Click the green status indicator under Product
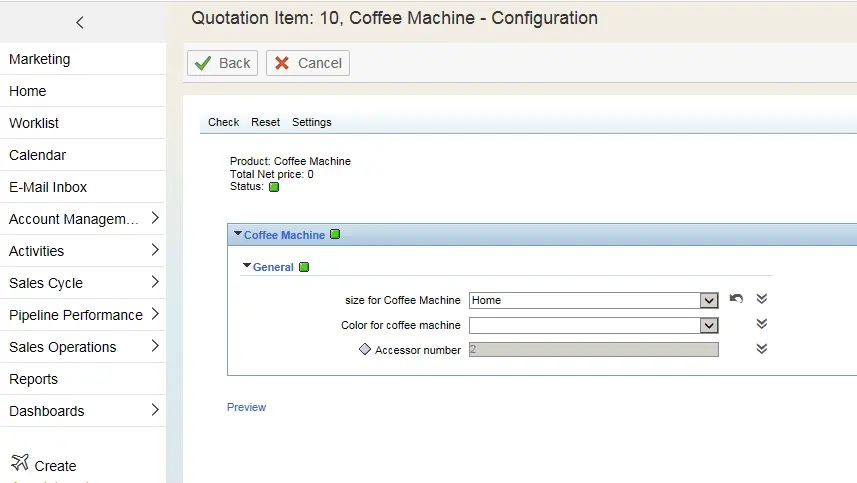The image size is (857, 483). click(x=274, y=187)
